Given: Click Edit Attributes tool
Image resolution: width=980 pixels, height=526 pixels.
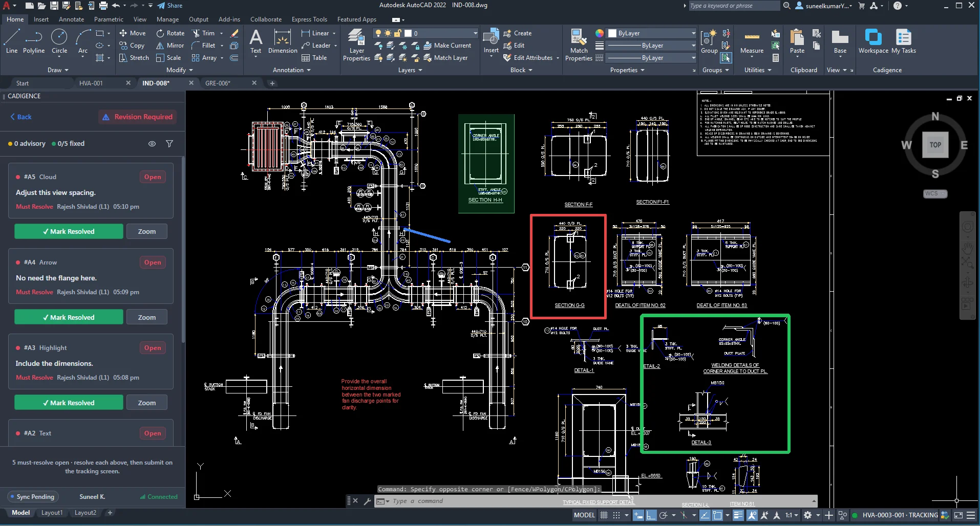Looking at the screenshot, I should pos(528,58).
